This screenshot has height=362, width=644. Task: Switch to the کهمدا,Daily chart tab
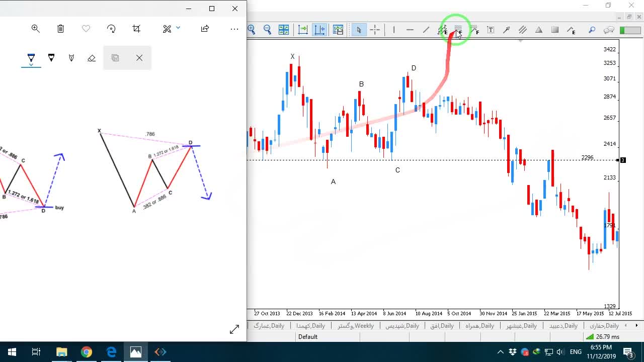pos(310,326)
